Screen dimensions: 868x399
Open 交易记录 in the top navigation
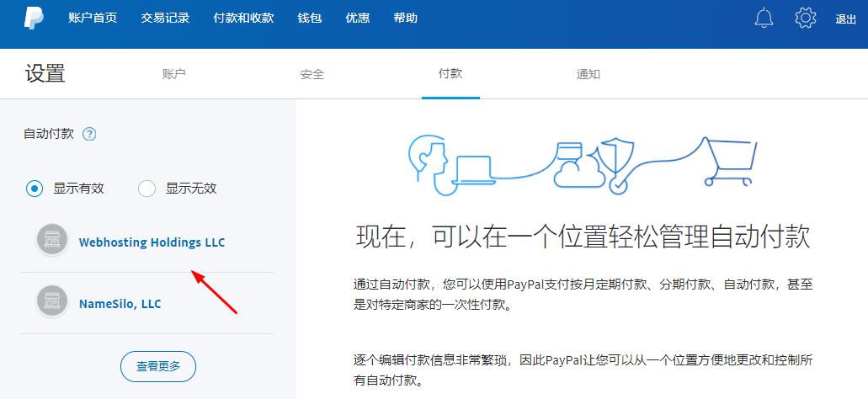point(165,19)
